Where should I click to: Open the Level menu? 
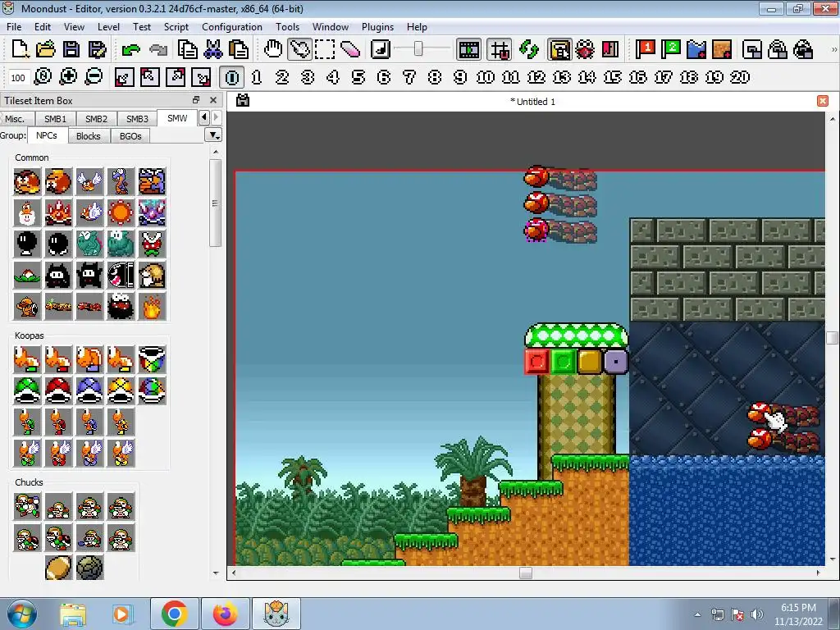[108, 27]
